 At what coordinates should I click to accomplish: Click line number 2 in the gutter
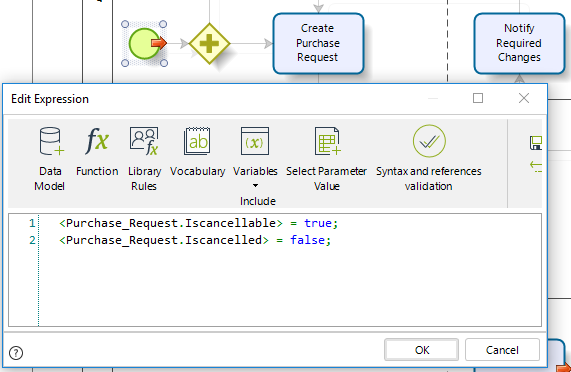tap(32, 240)
